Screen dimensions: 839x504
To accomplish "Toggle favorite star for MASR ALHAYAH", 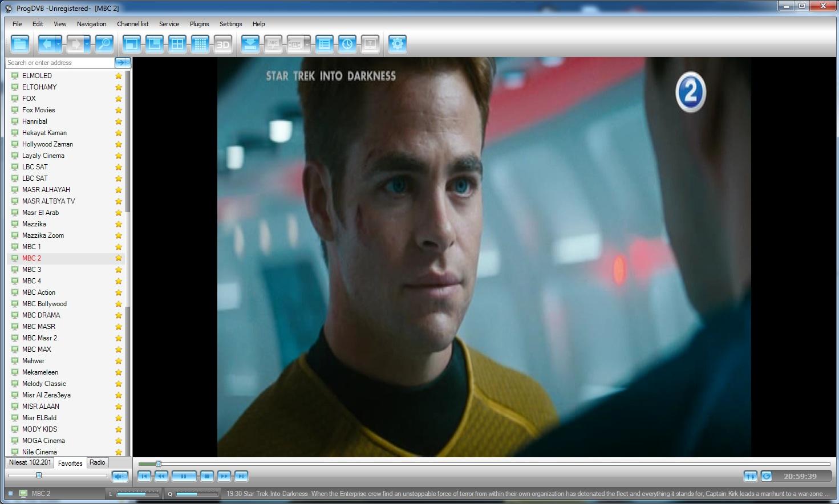I will tap(119, 190).
